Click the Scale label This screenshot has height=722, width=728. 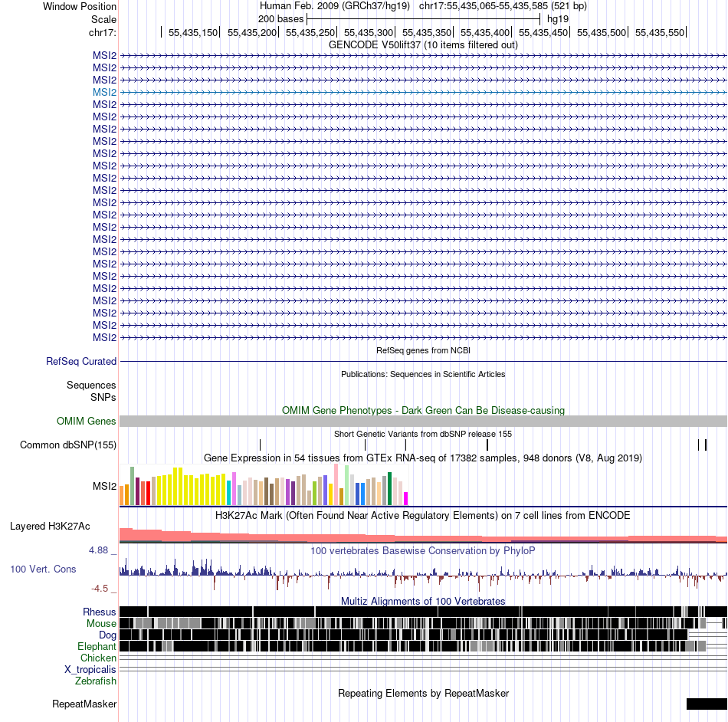point(103,19)
